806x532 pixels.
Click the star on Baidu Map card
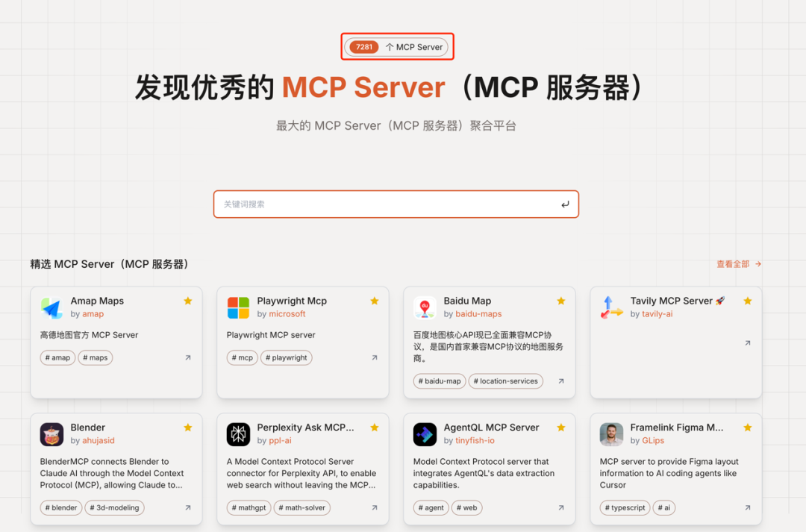(x=561, y=301)
